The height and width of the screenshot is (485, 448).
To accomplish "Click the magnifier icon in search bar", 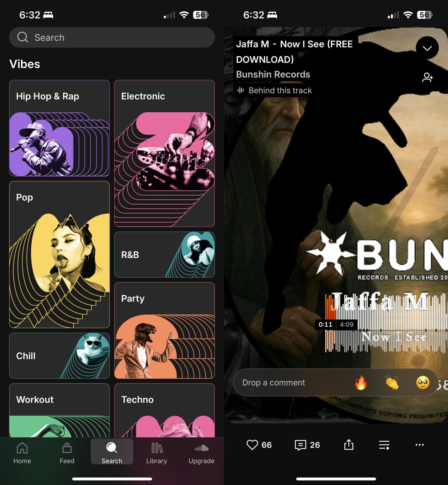I will [23, 37].
